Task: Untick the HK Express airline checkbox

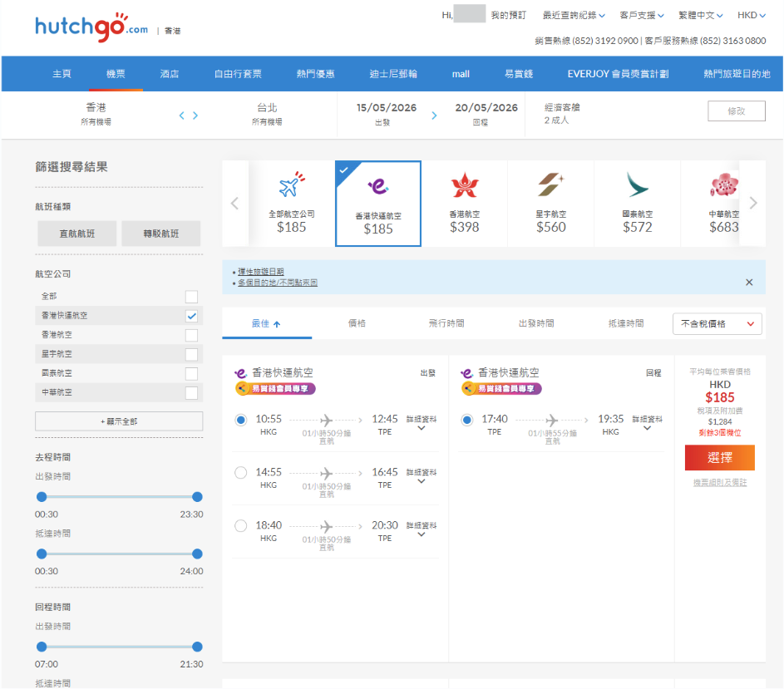Action: pyautogui.click(x=191, y=316)
